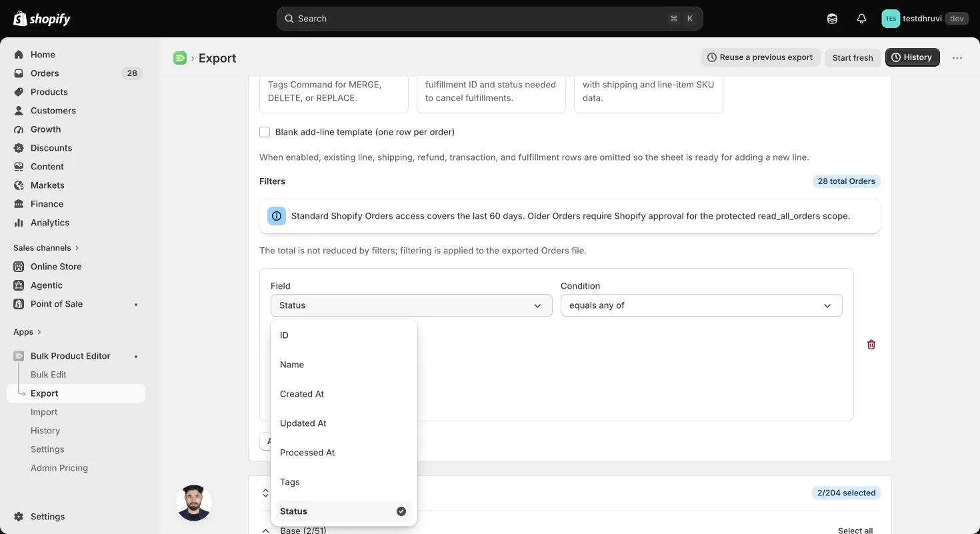Screen dimensions: 980x534
Task: Open Growth in sidebar
Action: (45, 129)
